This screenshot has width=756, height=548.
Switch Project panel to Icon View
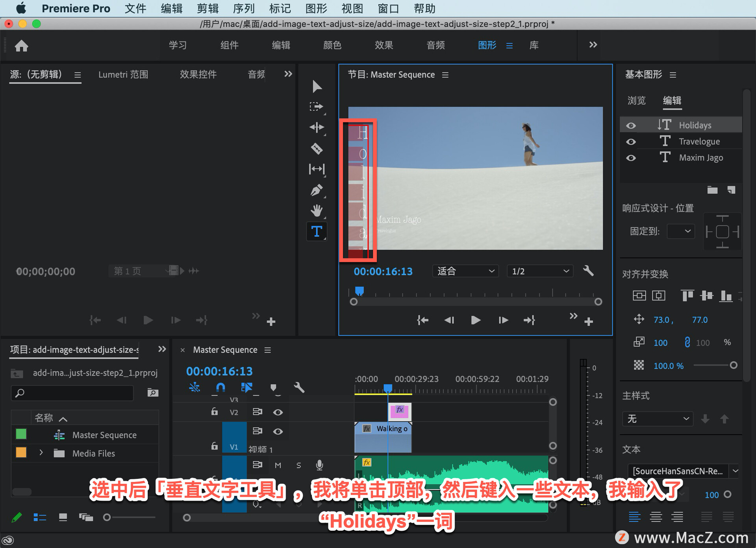[63, 517]
